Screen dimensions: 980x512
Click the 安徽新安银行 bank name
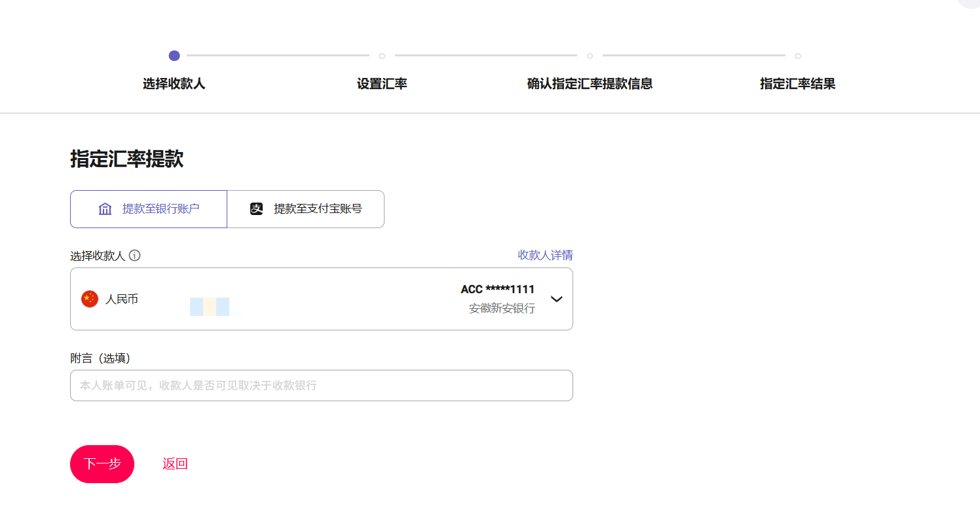coord(502,309)
